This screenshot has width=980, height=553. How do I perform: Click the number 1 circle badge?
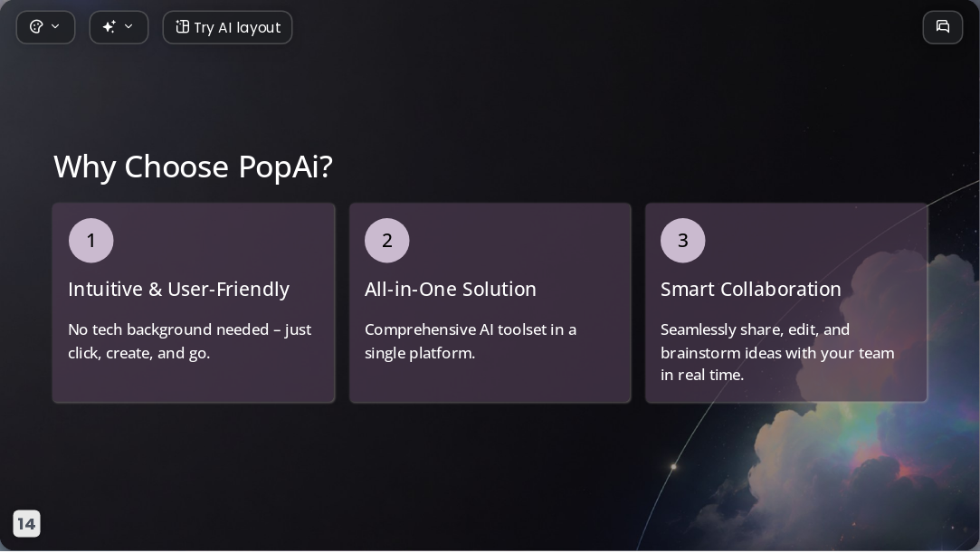click(x=91, y=241)
